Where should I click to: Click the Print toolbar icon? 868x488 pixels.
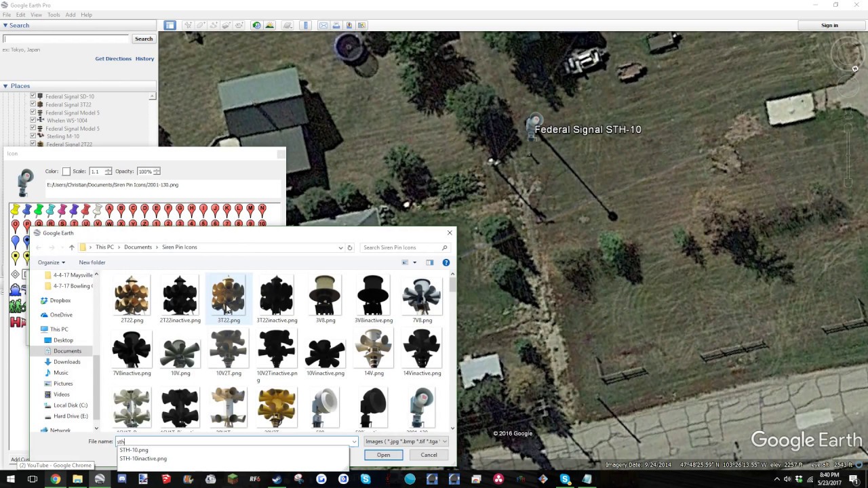point(336,25)
